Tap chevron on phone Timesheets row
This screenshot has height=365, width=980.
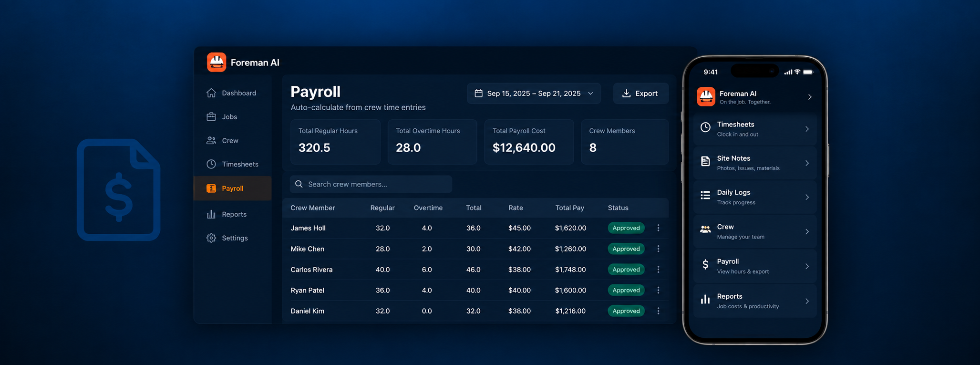[x=807, y=129]
